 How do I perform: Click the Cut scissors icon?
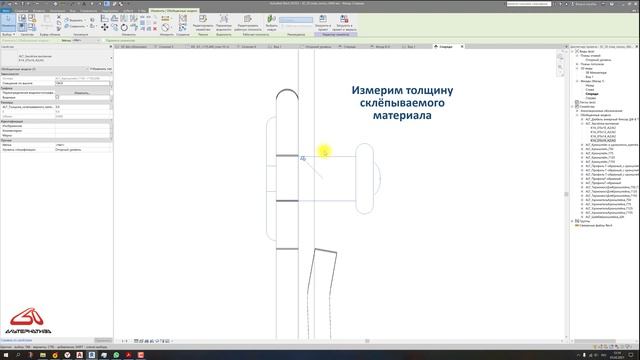[x=59, y=17]
